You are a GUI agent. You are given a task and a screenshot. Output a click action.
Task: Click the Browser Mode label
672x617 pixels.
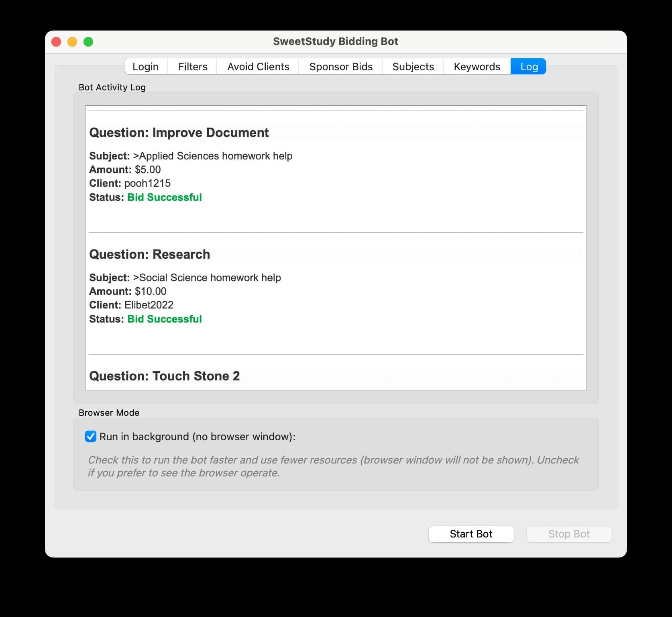[x=109, y=413]
